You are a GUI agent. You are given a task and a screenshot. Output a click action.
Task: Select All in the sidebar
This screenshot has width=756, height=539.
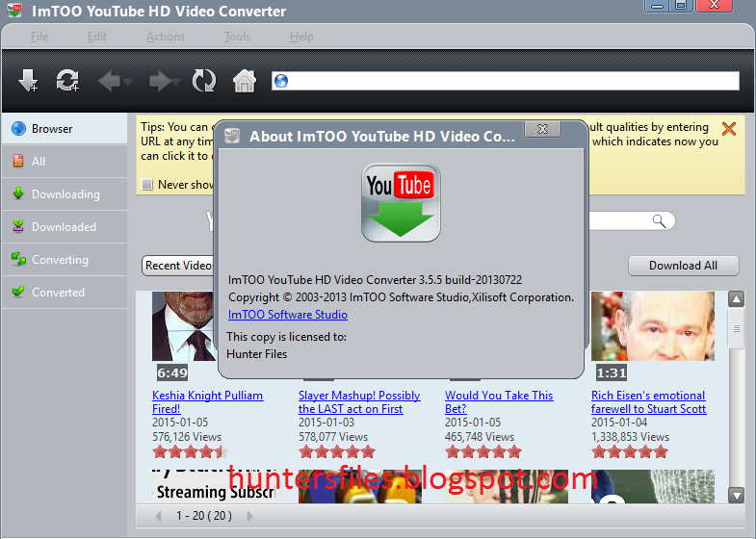[65, 162]
